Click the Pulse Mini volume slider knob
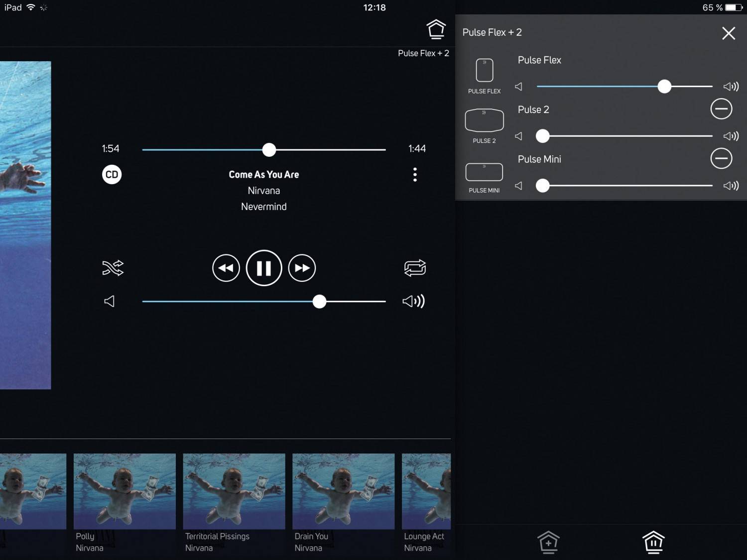Image resolution: width=747 pixels, height=560 pixels. (x=542, y=186)
